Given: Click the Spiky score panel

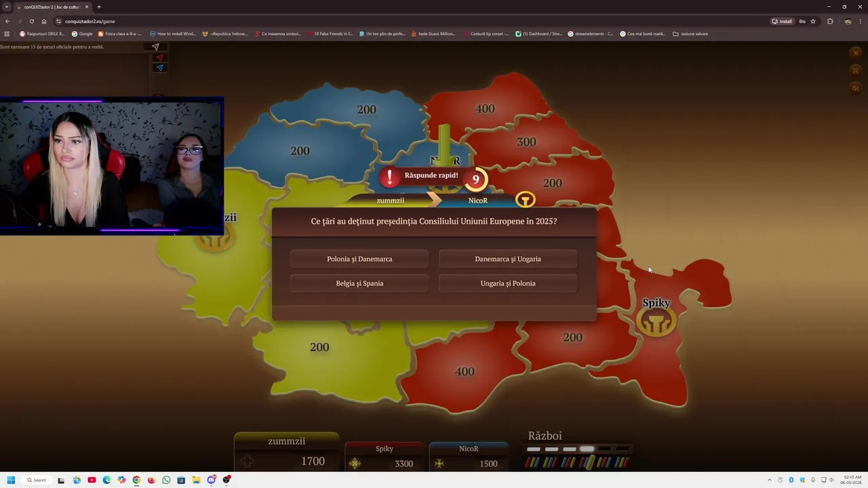Looking at the screenshot, I should (x=384, y=457).
